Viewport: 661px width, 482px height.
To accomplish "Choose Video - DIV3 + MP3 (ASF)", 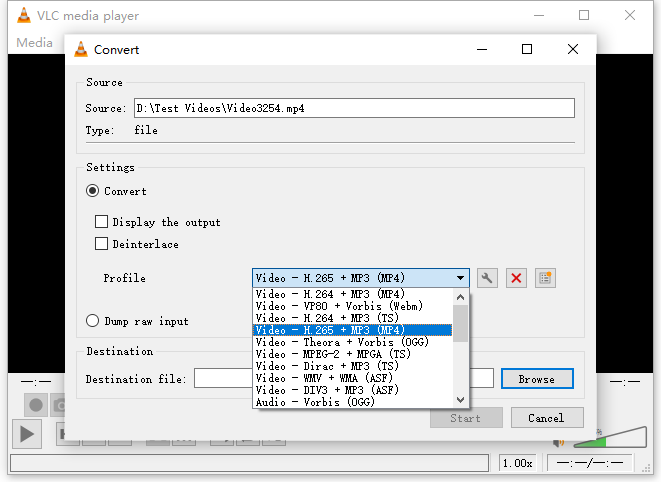I will point(353,390).
